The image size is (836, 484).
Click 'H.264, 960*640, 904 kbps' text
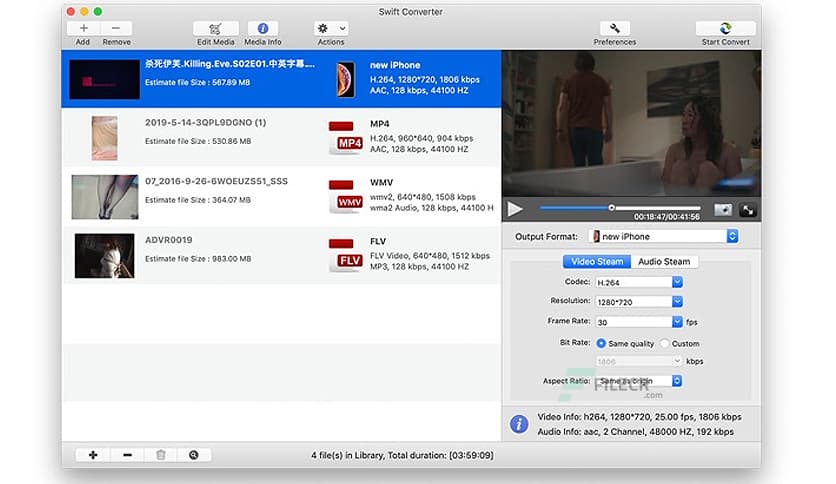[421, 138]
